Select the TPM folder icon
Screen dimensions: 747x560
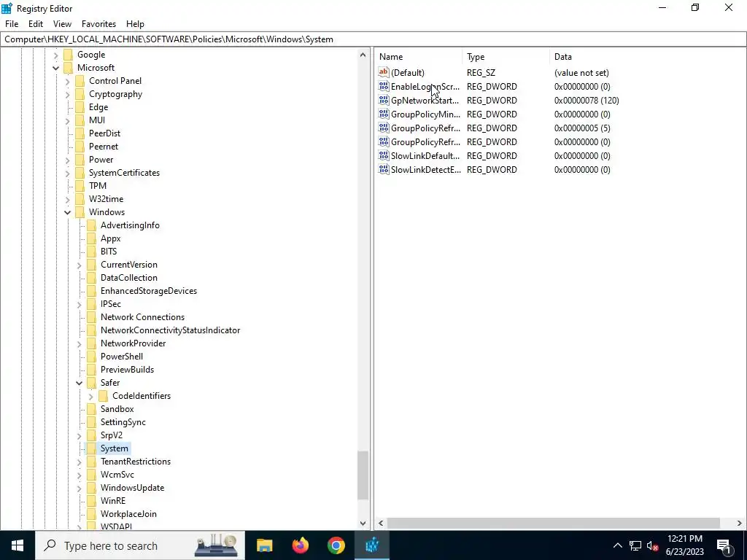[80, 186]
